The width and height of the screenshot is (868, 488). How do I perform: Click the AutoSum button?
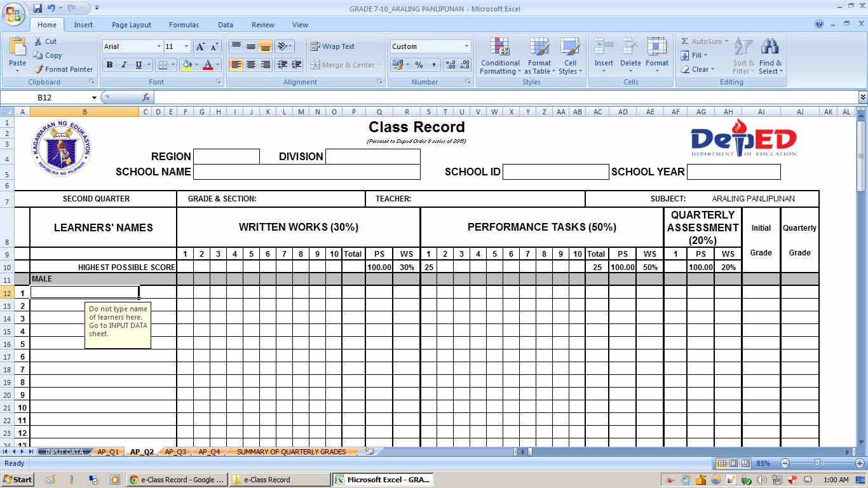(x=702, y=41)
